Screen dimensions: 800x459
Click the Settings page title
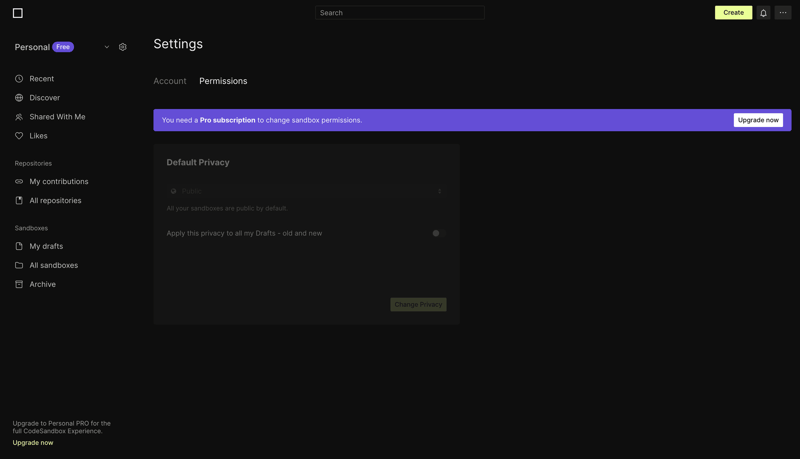178,44
